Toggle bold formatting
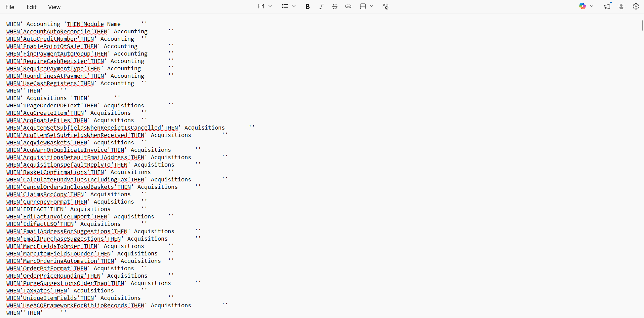The height and width of the screenshot is (318, 644). pyautogui.click(x=308, y=6)
